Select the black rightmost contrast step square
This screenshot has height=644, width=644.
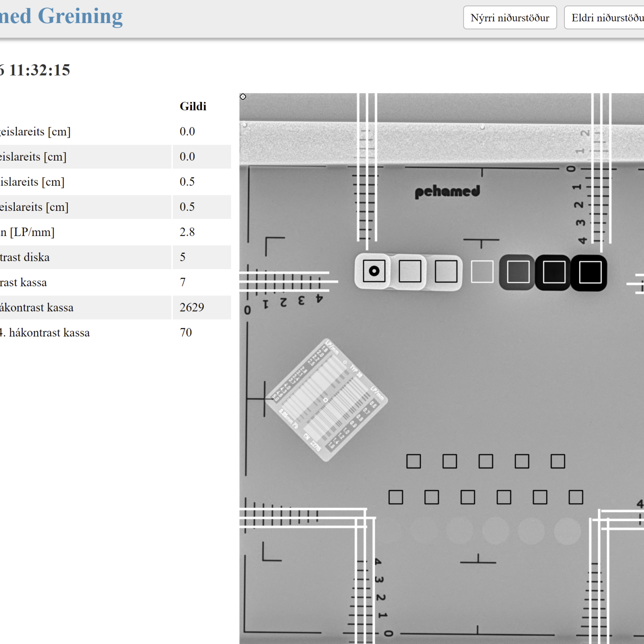point(590,272)
